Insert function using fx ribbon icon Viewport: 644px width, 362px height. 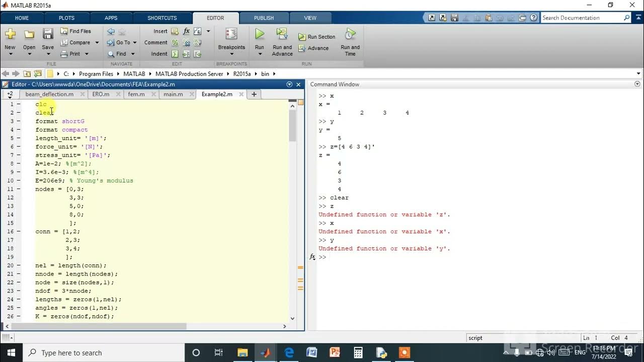(x=186, y=31)
